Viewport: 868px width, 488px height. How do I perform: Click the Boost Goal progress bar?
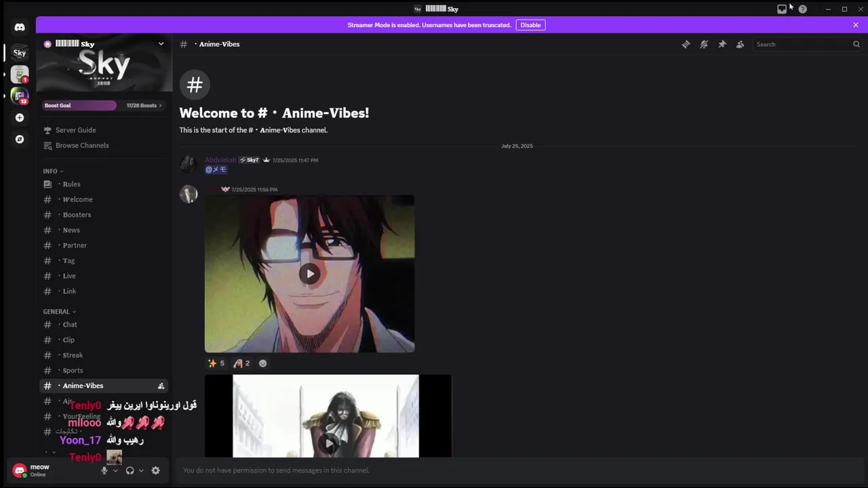point(80,106)
